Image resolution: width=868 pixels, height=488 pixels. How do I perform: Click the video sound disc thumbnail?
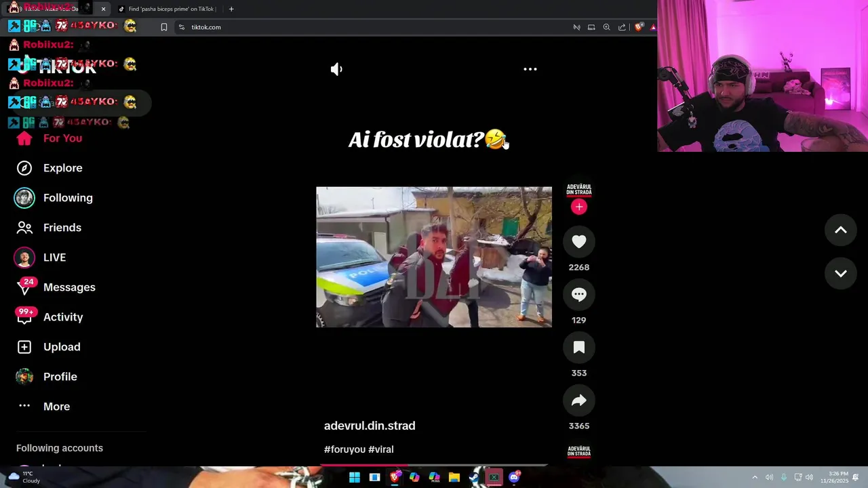579,453
